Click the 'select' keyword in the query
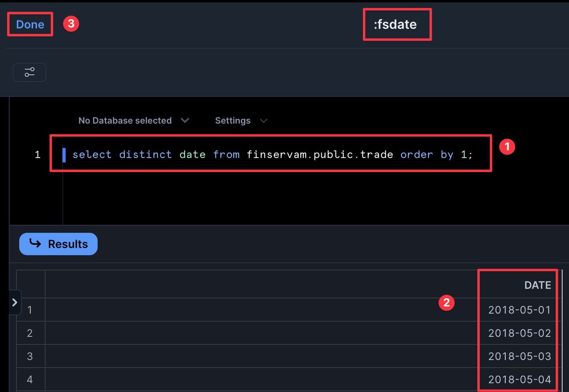The width and height of the screenshot is (569, 392). click(92, 154)
